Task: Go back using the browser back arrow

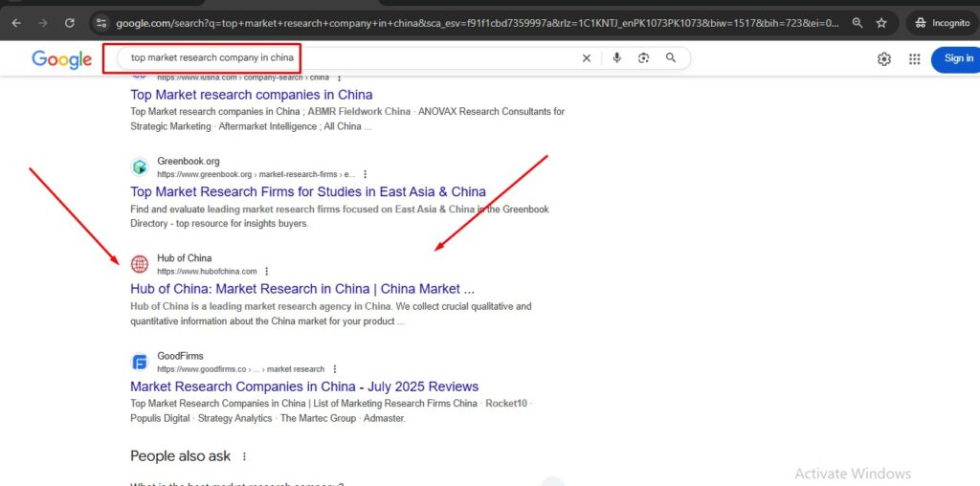Action: coord(17,23)
